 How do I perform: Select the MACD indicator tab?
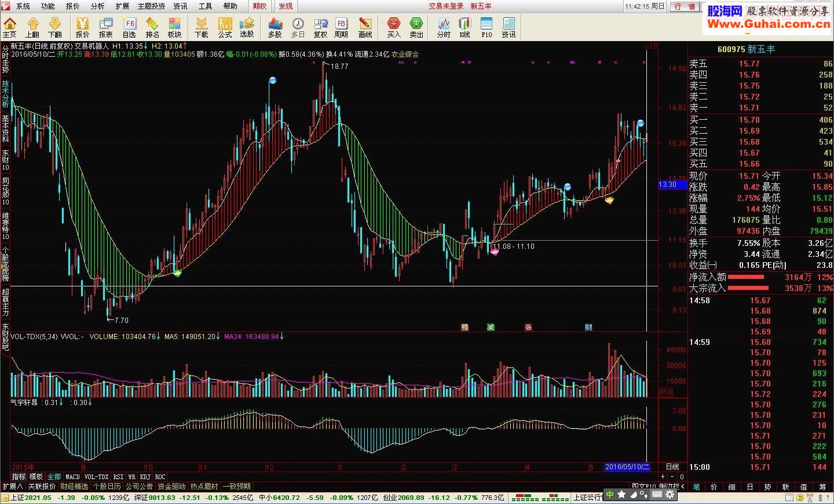click(73, 477)
